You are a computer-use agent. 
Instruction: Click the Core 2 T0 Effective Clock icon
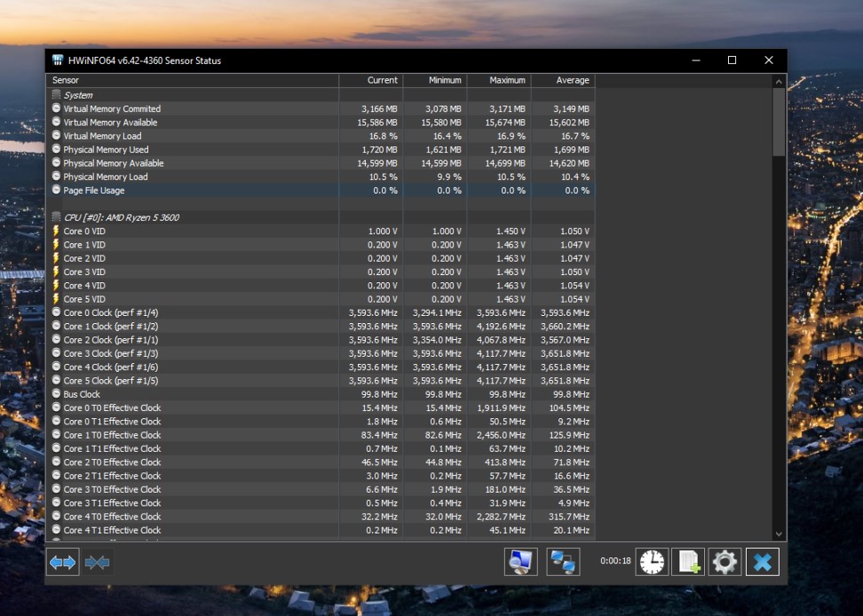coord(56,462)
